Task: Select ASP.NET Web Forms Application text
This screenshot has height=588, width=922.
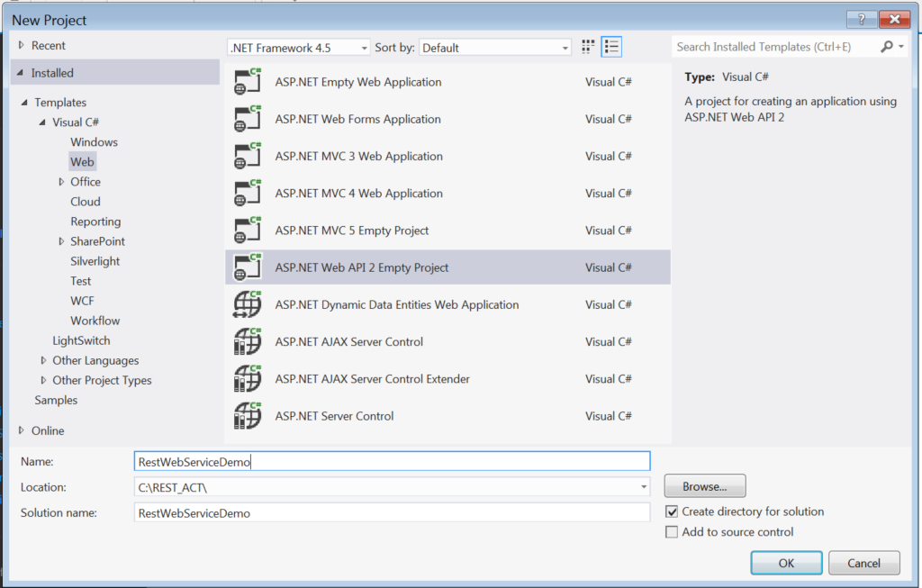Action: click(357, 120)
